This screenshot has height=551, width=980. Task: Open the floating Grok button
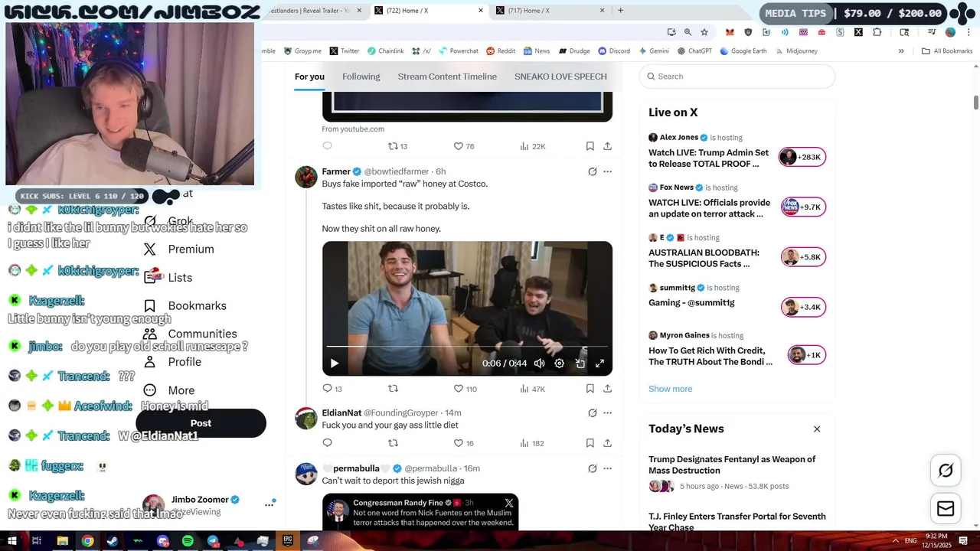946,471
